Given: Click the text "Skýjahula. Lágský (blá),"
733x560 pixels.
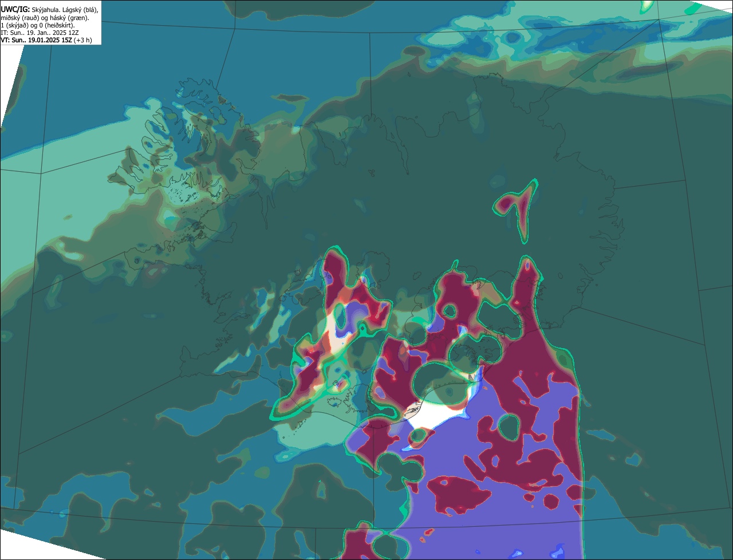Looking at the screenshot, I should click(65, 10).
